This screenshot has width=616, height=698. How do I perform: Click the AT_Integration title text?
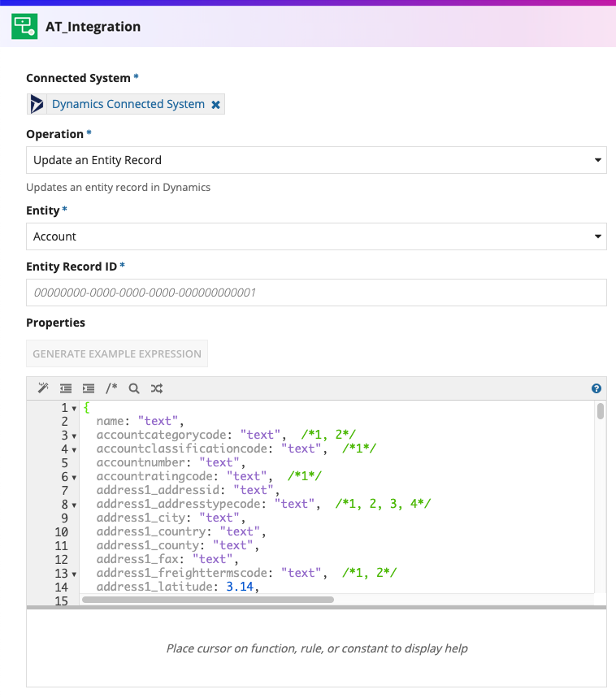point(93,27)
